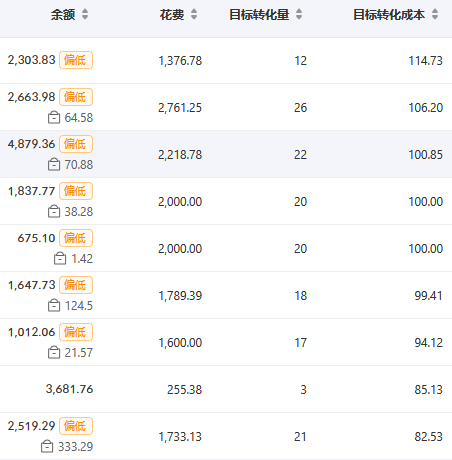This screenshot has height=460, width=452.
Task: Click the 花费 column header label
Action: click(172, 15)
